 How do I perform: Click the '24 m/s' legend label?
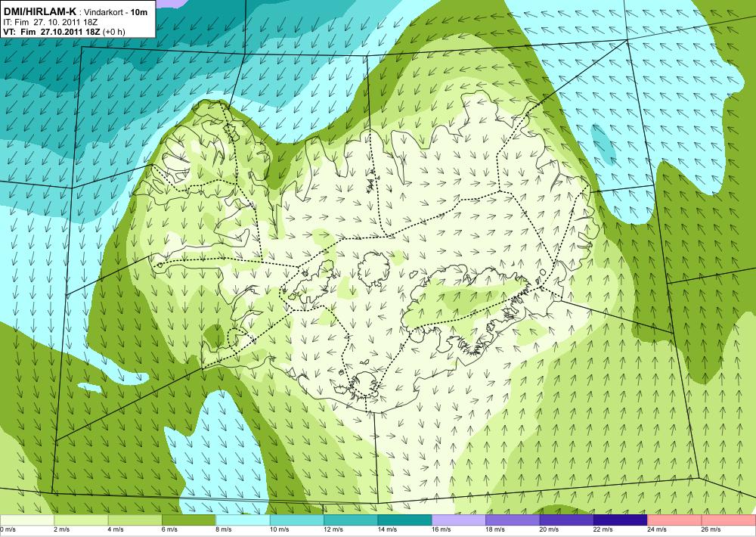[x=657, y=529]
